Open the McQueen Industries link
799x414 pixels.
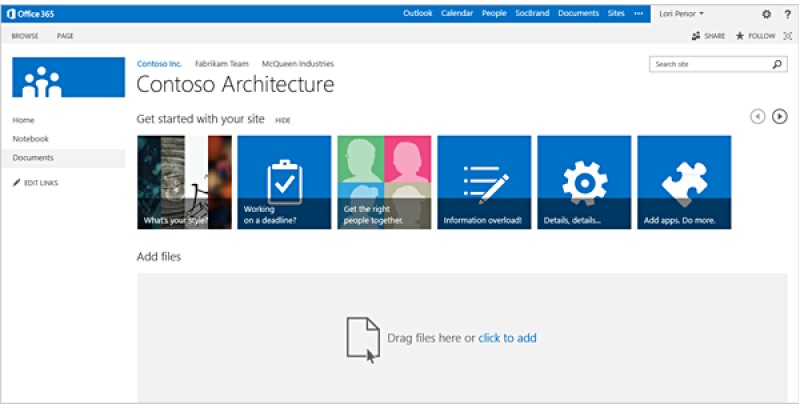click(298, 64)
